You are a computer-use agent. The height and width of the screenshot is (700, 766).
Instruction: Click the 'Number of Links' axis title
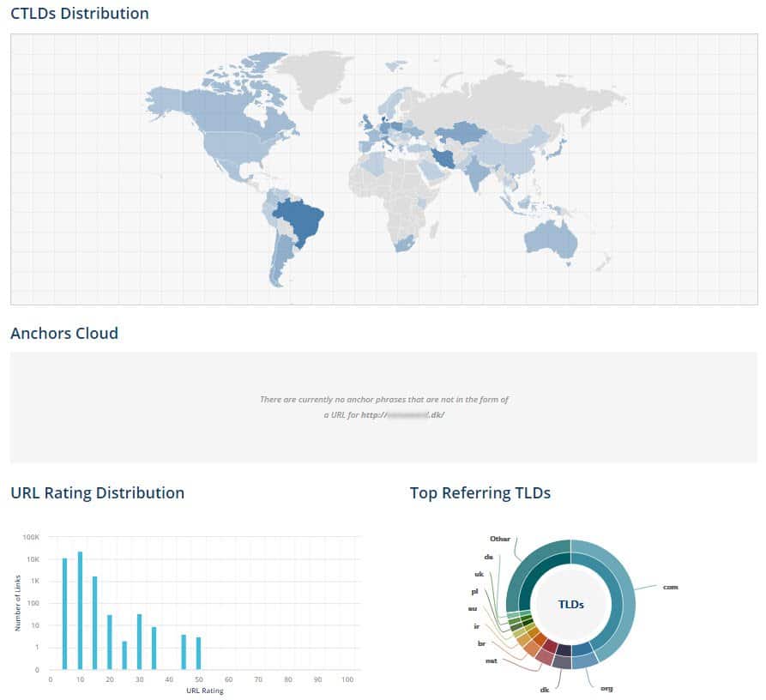pyautogui.click(x=18, y=603)
